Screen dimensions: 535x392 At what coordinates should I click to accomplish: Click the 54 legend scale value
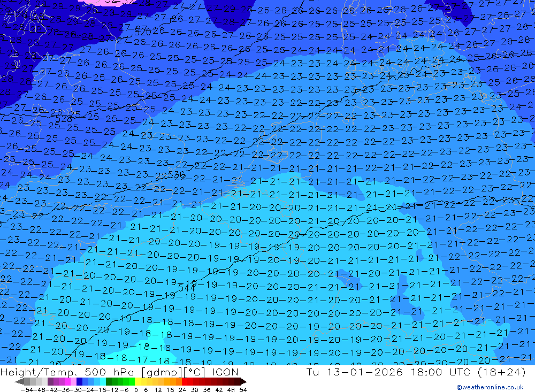(x=243, y=390)
